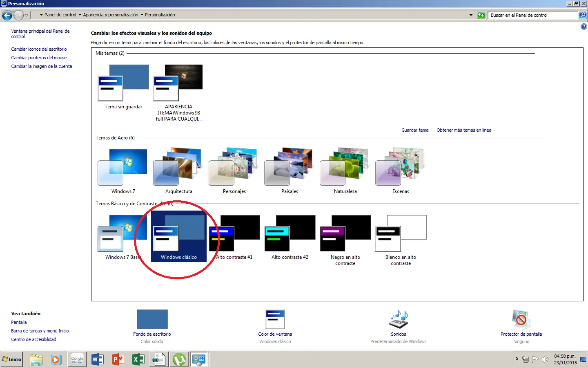Launch Windows Media Player from the taskbar
Image resolution: width=588 pixels, height=368 pixels.
(56, 359)
